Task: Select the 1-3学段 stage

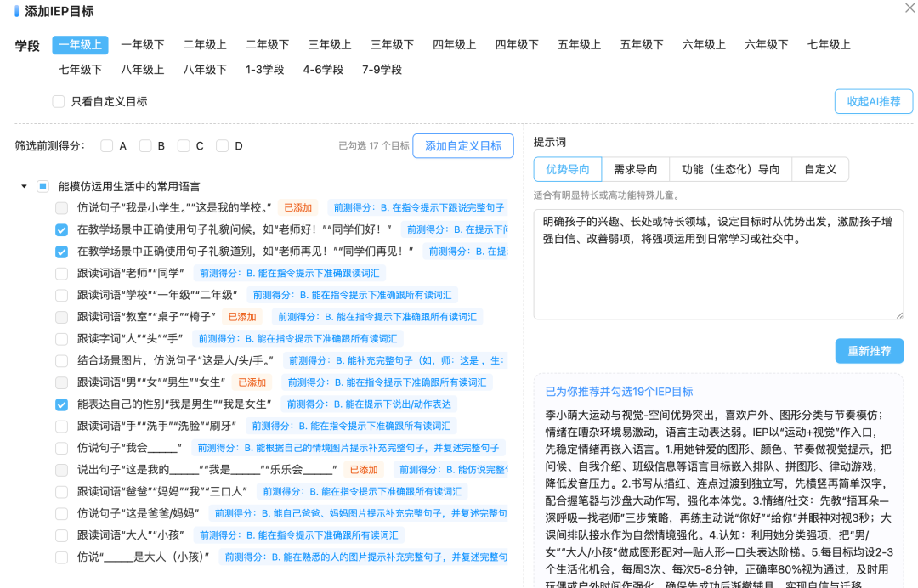Action: pos(264,70)
